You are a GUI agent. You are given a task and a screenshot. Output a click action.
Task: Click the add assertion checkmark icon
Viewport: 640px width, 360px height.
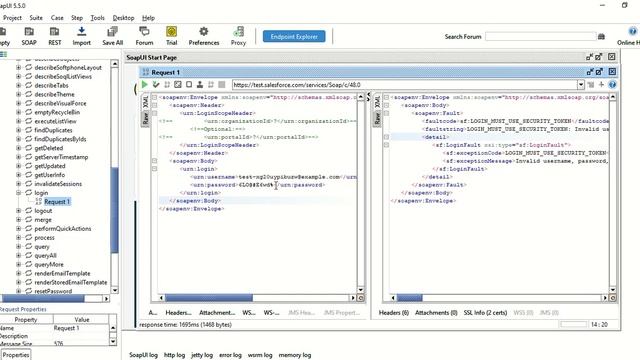pyautogui.click(x=156, y=84)
